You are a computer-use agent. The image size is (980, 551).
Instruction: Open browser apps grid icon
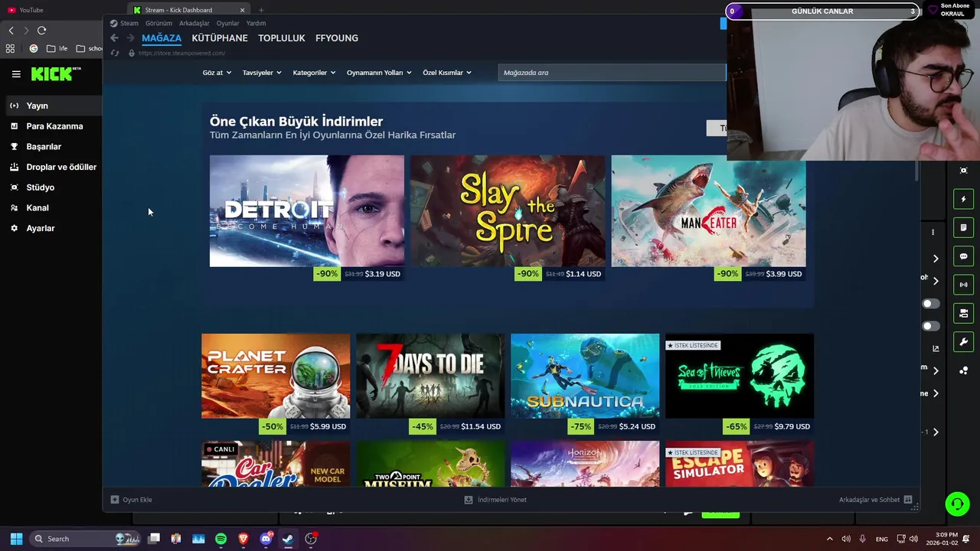pos(10,48)
